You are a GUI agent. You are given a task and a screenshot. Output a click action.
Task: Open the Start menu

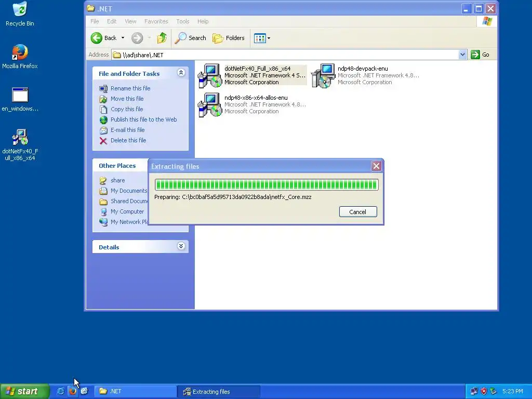click(x=24, y=391)
